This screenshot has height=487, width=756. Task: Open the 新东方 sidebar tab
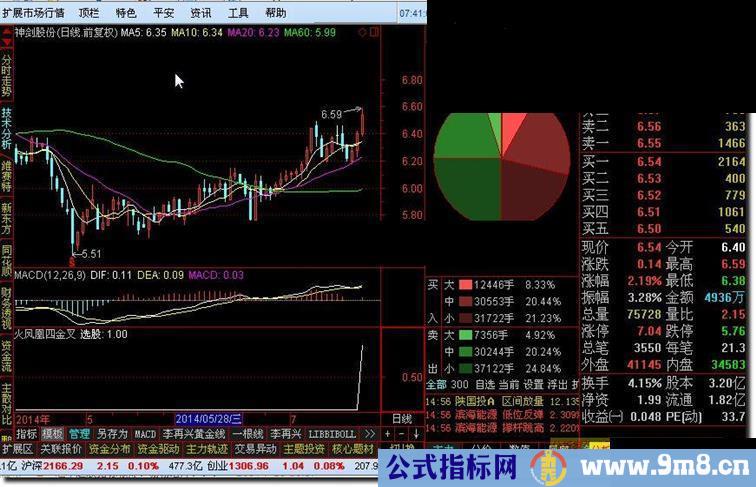6,218
